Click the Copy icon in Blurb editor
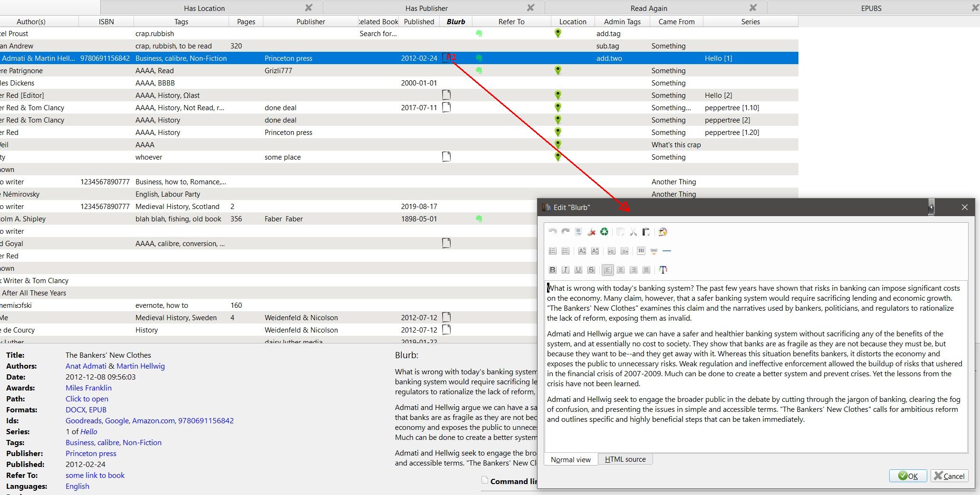Viewport: 980px width, 495px height. (x=620, y=232)
